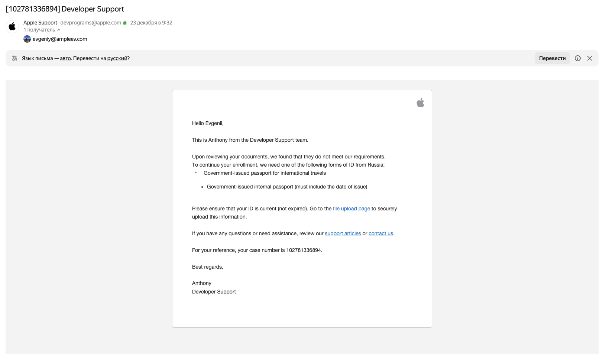Screen dimensions: 606x364
Task: Click the case number 102781336894 in body
Action: point(303,250)
